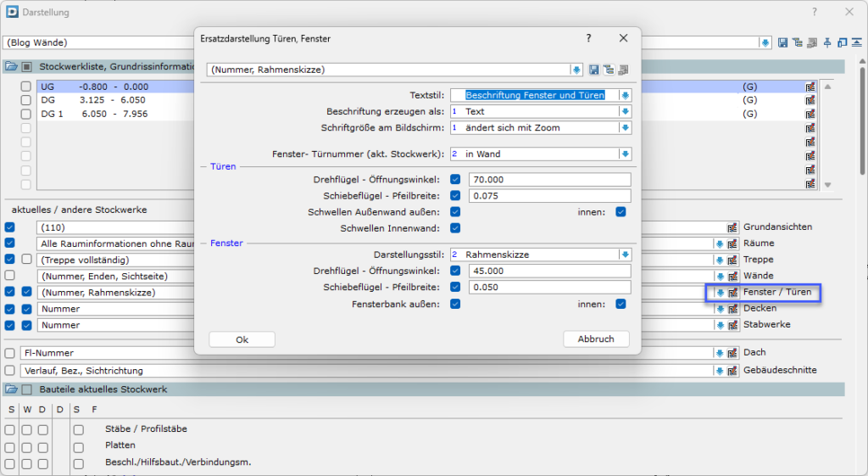
Task: Tick the checkbox for the Fl-Nummer row
Action: (x=10, y=353)
